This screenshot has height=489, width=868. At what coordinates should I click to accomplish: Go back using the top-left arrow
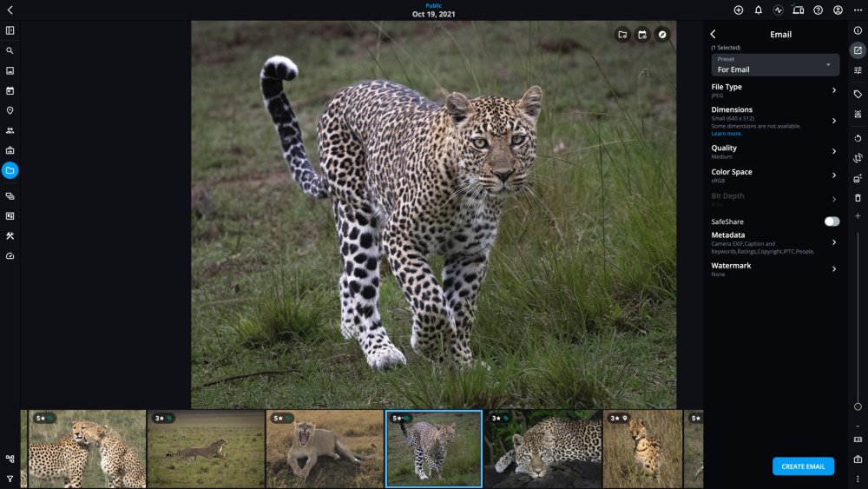pos(10,10)
